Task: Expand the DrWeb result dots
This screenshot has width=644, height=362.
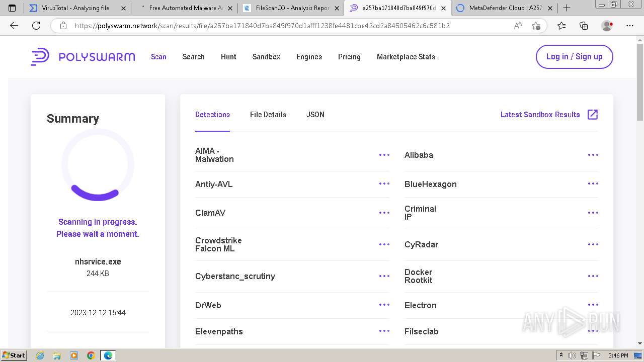Action: (x=384, y=305)
